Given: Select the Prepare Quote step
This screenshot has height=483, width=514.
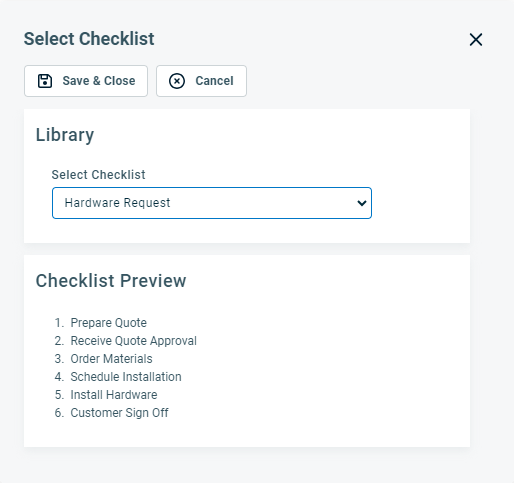Looking at the screenshot, I should [108, 323].
